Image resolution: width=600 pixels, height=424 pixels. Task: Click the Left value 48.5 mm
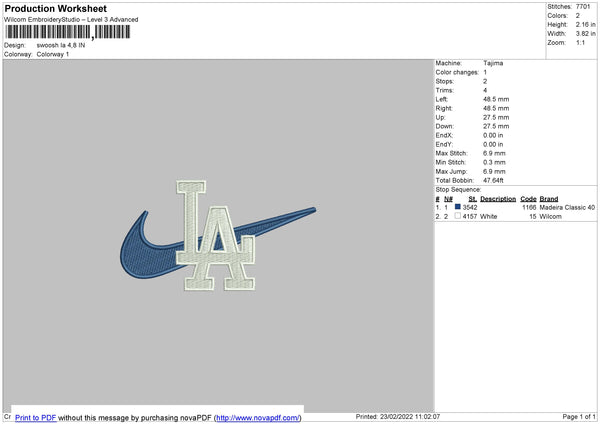(496, 99)
